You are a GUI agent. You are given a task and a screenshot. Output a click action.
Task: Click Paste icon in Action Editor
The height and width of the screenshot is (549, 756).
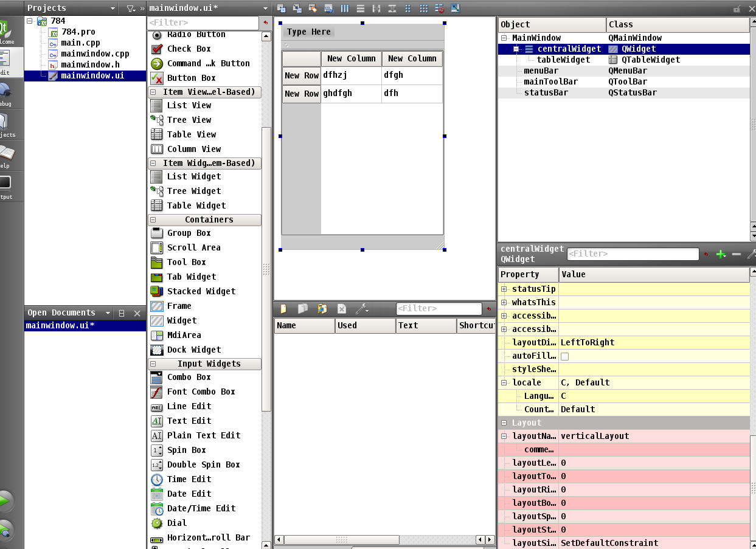(322, 309)
